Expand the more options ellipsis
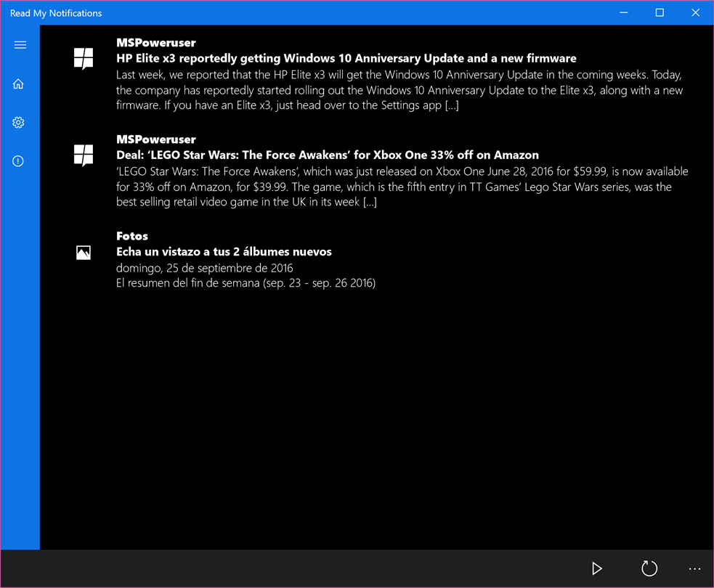The width and height of the screenshot is (714, 588). (694, 568)
